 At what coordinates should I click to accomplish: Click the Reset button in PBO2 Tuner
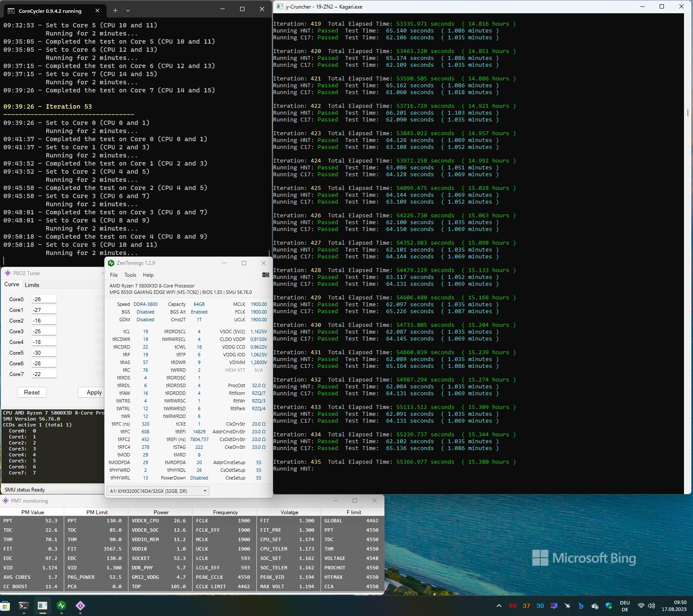[32, 392]
